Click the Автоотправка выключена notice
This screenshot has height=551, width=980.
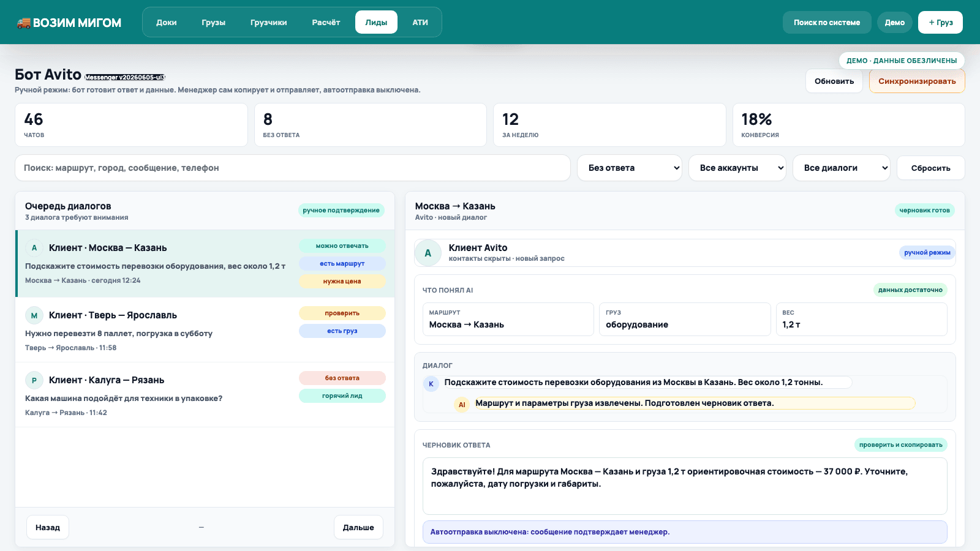click(685, 532)
